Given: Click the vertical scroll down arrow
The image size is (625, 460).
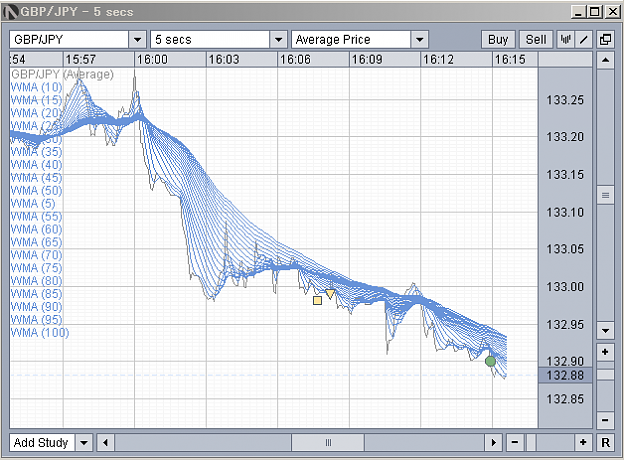Looking at the screenshot, I should click(605, 330).
